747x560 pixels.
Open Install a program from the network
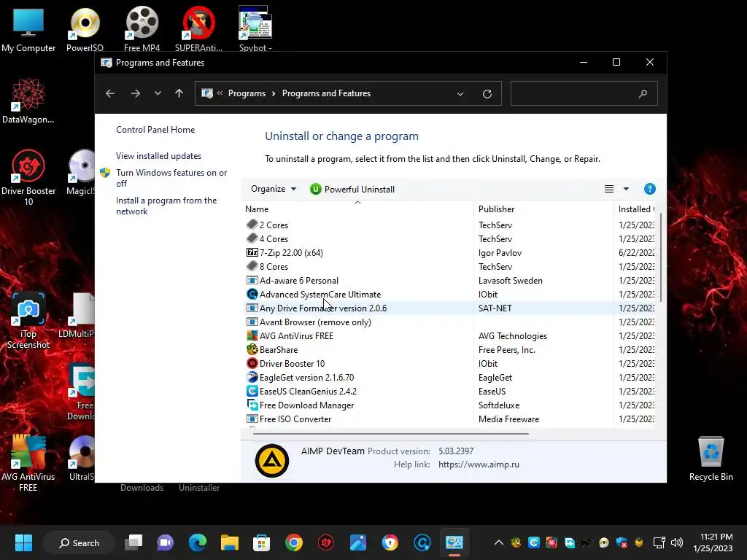166,206
